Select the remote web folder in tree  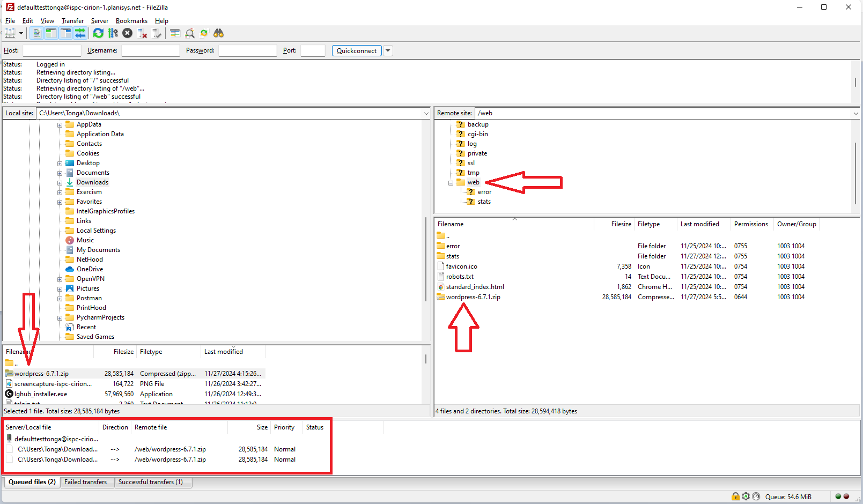coord(474,182)
